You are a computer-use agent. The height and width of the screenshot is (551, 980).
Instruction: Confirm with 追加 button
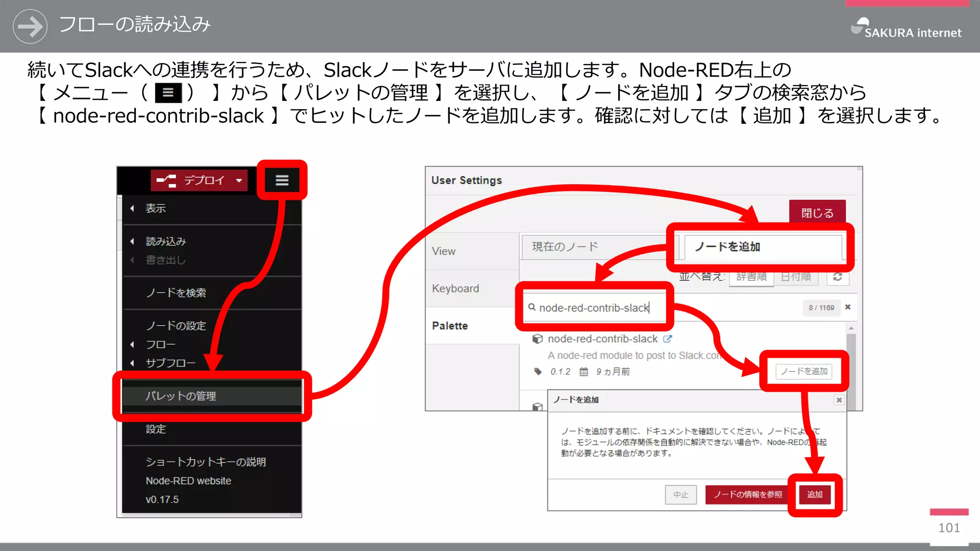tap(814, 495)
